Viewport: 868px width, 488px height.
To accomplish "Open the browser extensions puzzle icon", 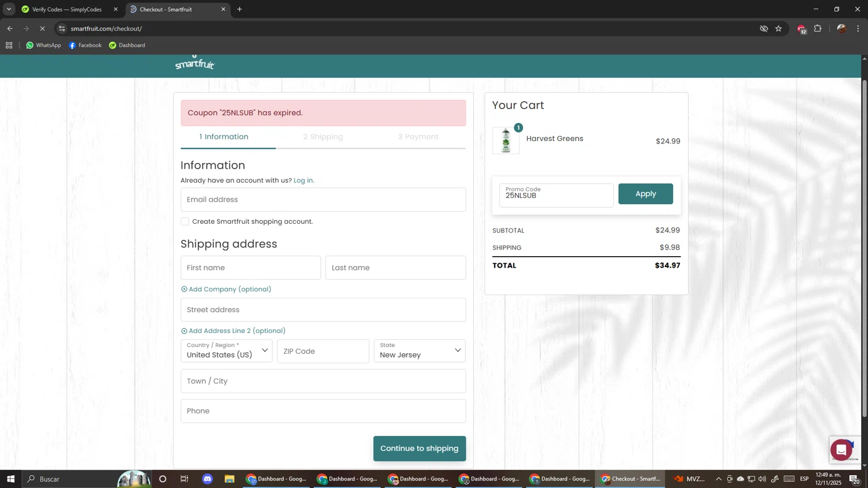I will click(x=818, y=28).
